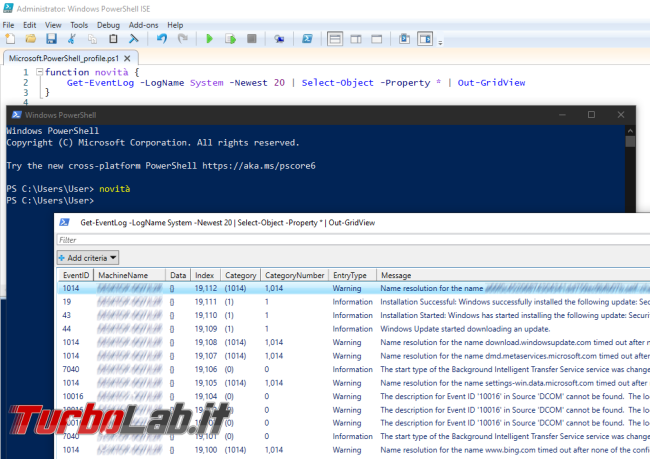
Task: Sort by the EventID column header
Action: [76, 275]
